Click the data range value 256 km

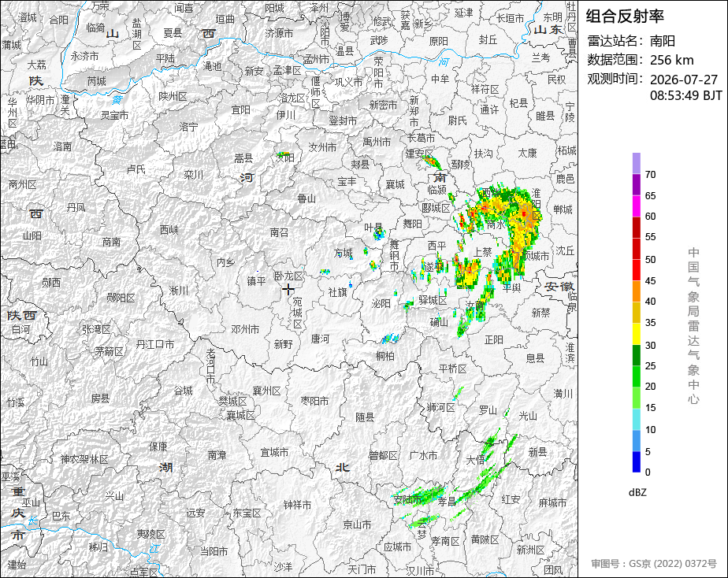[672, 60]
